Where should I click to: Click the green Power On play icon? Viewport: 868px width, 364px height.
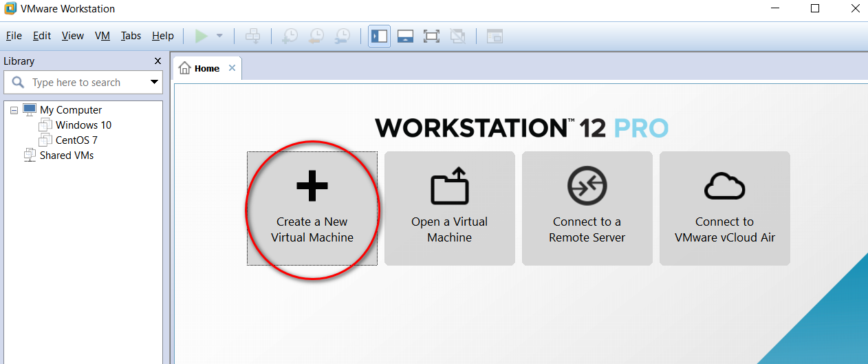[x=201, y=36]
